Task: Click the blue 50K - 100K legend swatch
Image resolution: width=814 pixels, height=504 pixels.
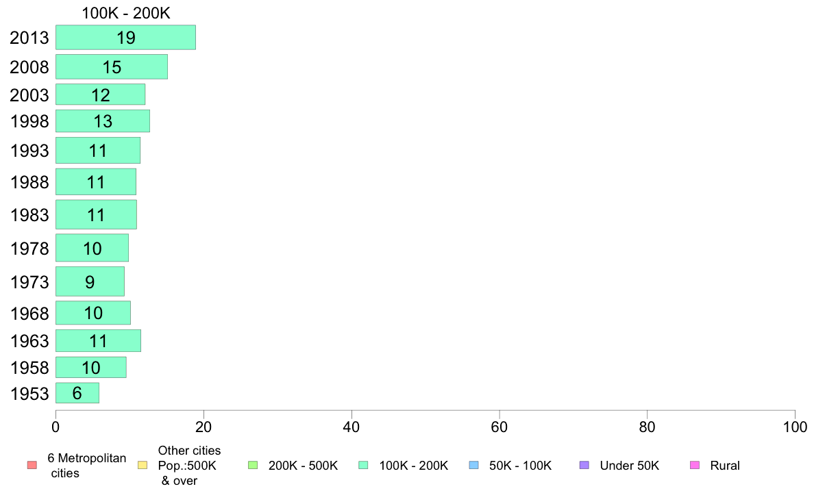Action: (x=473, y=466)
